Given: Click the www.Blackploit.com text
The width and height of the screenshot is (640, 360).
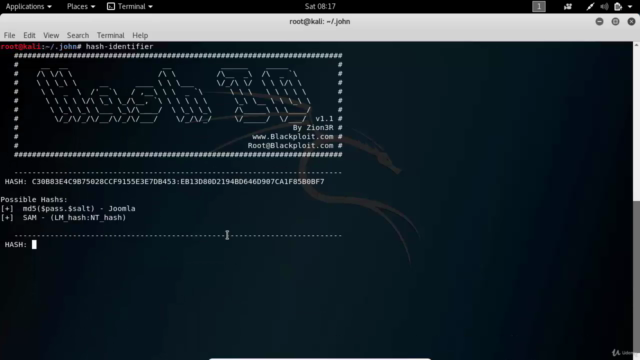Looking at the screenshot, I should pyautogui.click(x=293, y=137).
